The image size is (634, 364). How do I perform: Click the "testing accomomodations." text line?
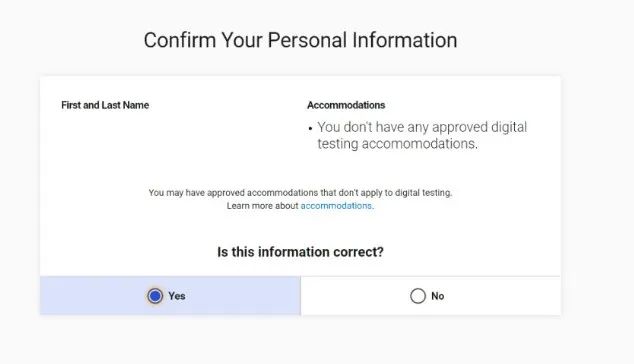point(397,144)
